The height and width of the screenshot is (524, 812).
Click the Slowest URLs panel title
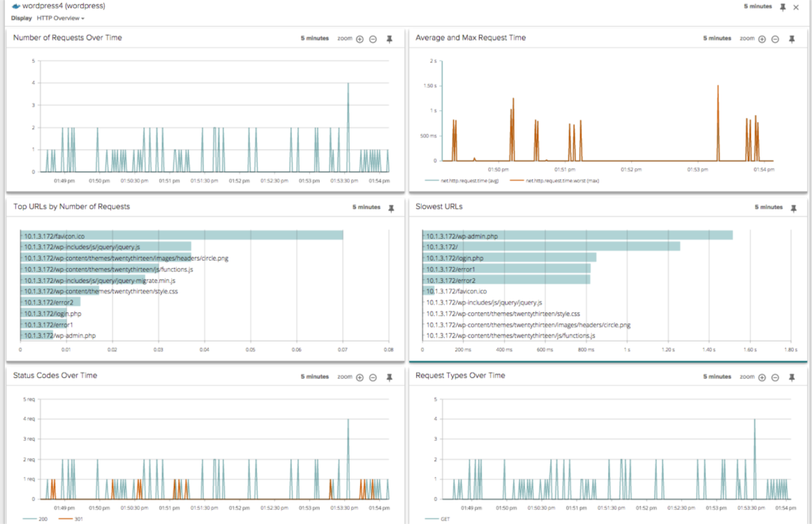pos(439,207)
